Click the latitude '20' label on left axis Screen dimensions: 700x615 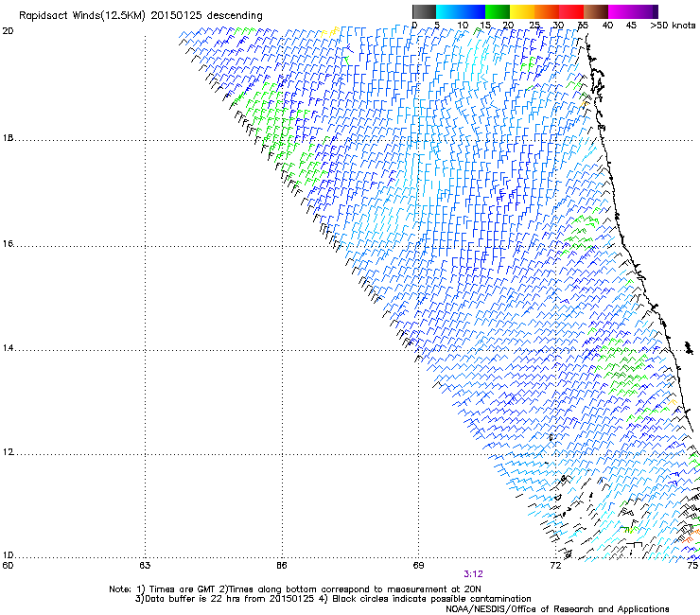pos(8,31)
